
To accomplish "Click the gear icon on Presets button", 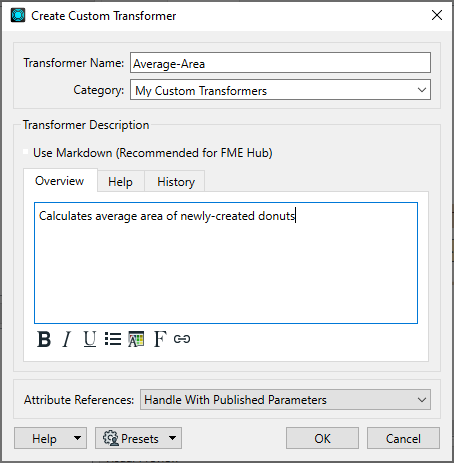I will point(111,438).
